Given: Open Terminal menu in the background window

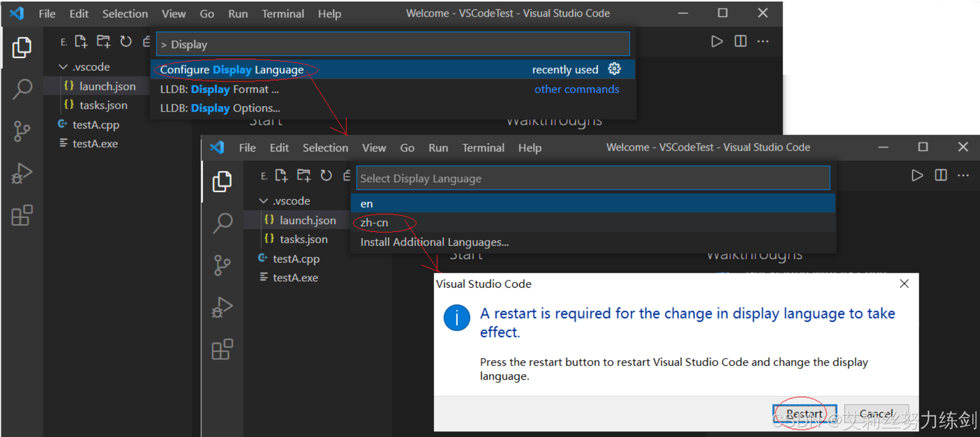Looking at the screenshot, I should point(283,14).
